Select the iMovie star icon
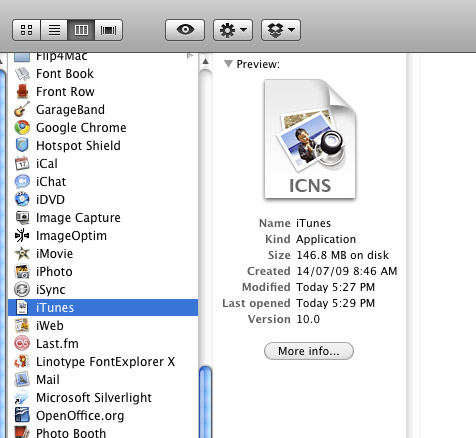476x438 pixels. pyautogui.click(x=22, y=254)
